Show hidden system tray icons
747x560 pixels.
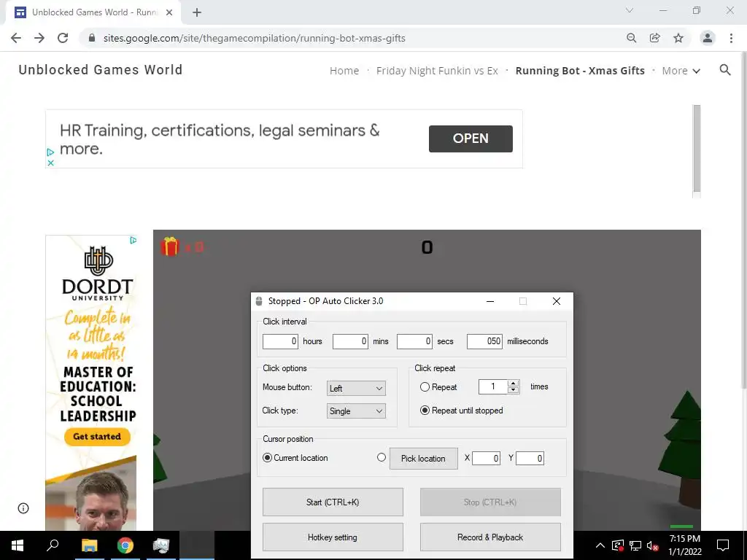click(600, 545)
